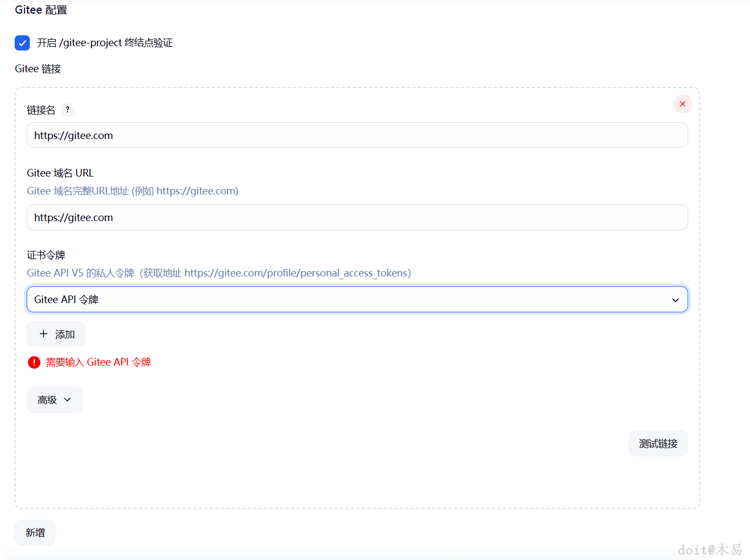The height and width of the screenshot is (560, 750).
Task: Click the 证书令牌 field label
Action: (x=46, y=255)
